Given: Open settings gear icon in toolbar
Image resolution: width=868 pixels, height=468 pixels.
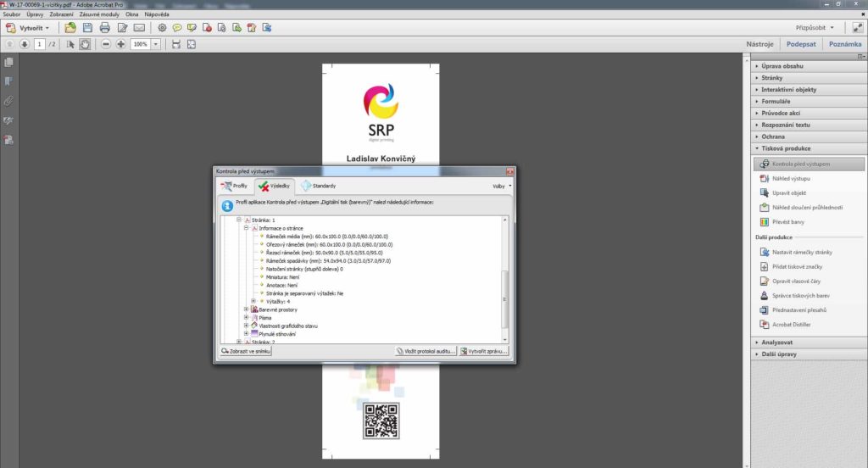Looking at the screenshot, I should pyautogui.click(x=162, y=28).
